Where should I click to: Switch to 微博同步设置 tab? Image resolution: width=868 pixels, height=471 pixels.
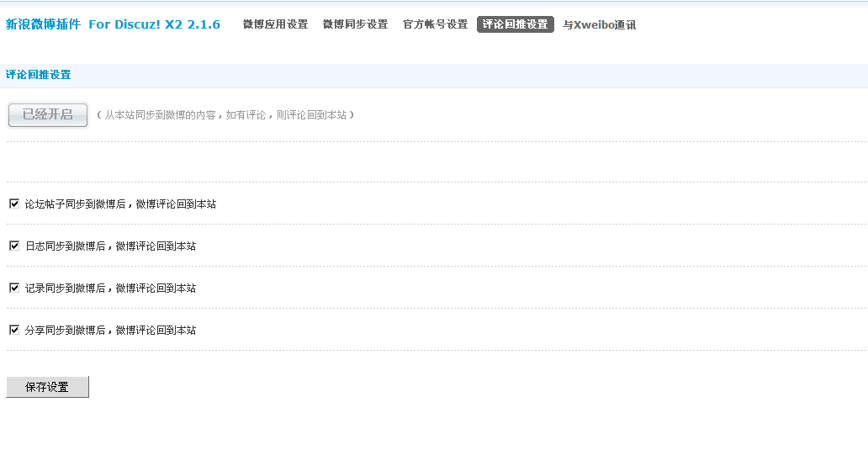pos(356,24)
